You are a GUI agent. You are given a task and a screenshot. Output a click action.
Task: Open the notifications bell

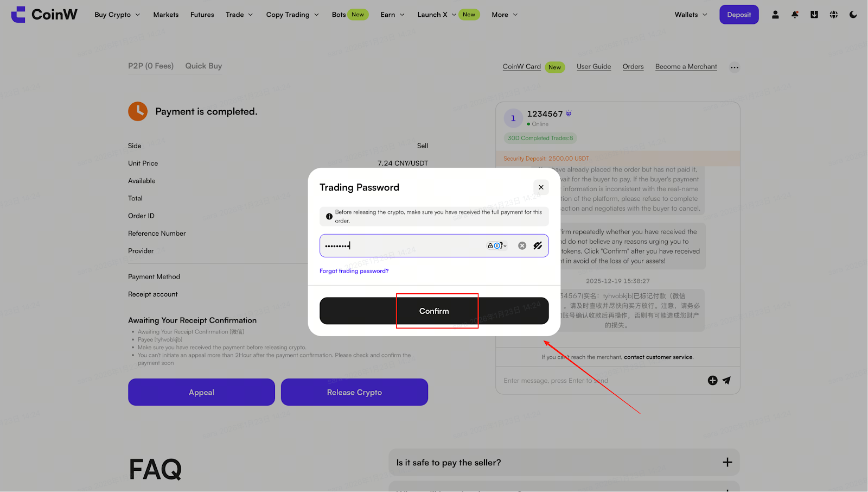coord(795,15)
